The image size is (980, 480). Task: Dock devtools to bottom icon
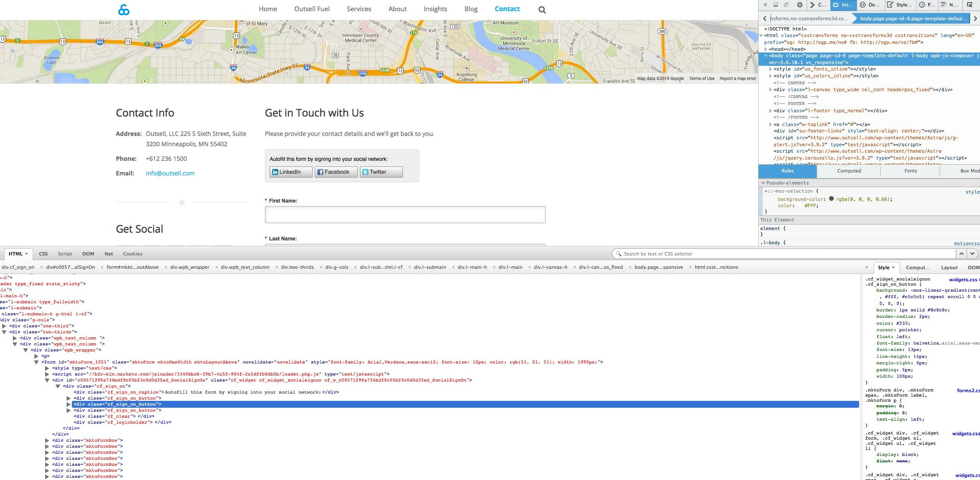(x=776, y=5)
